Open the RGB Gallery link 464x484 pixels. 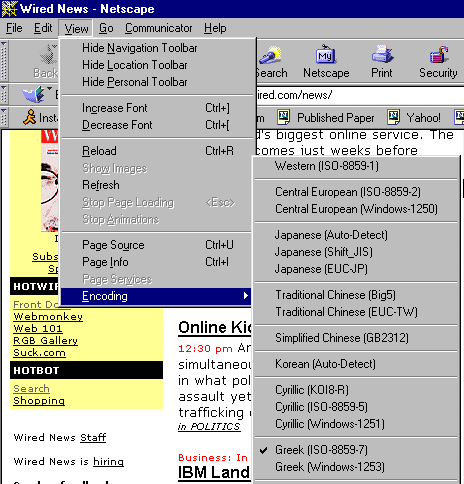[x=45, y=341]
